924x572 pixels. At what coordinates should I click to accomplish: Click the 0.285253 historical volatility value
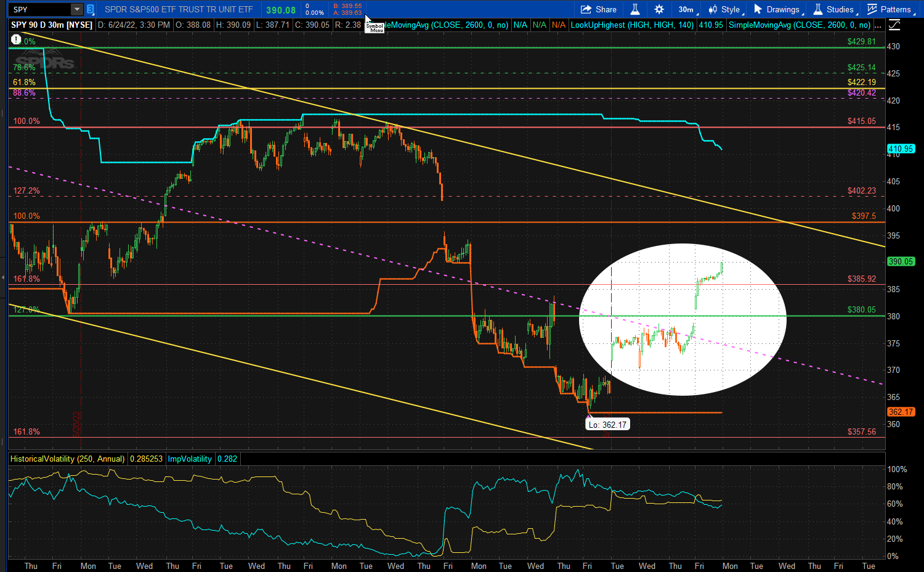[x=146, y=459]
